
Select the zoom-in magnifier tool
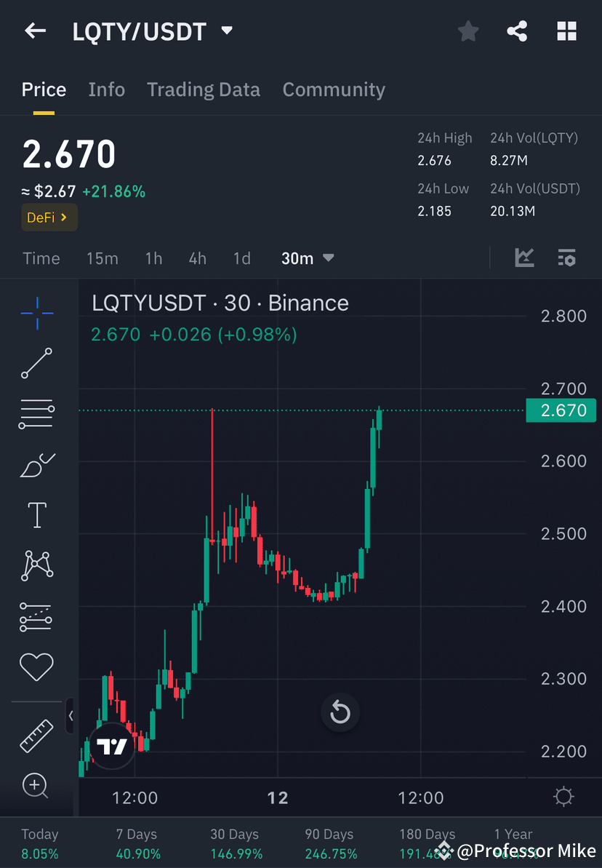tap(36, 786)
